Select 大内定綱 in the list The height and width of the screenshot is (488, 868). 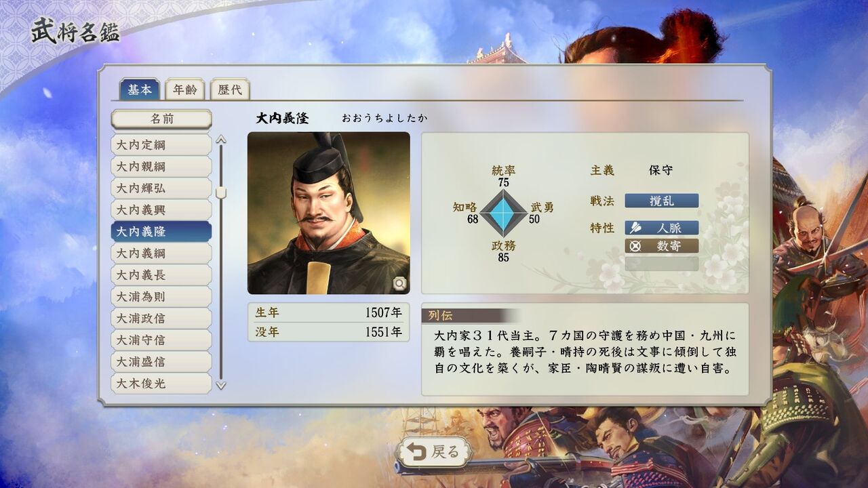point(161,145)
